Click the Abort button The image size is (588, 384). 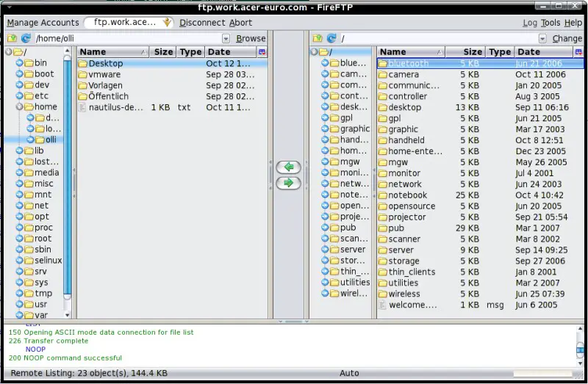241,23
